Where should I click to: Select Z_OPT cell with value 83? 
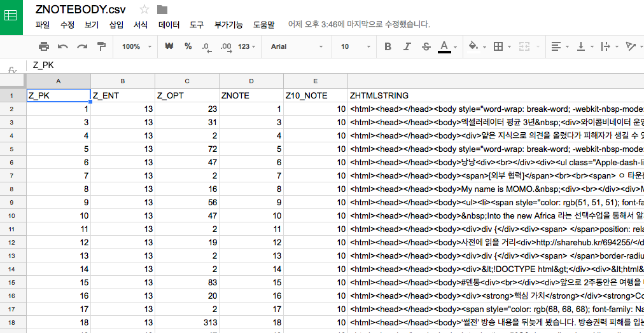click(187, 282)
